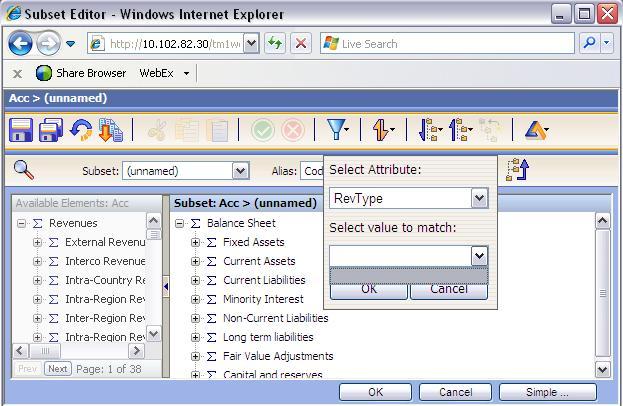Click WebEx menu label
This screenshot has width=623, height=406.
(x=156, y=73)
